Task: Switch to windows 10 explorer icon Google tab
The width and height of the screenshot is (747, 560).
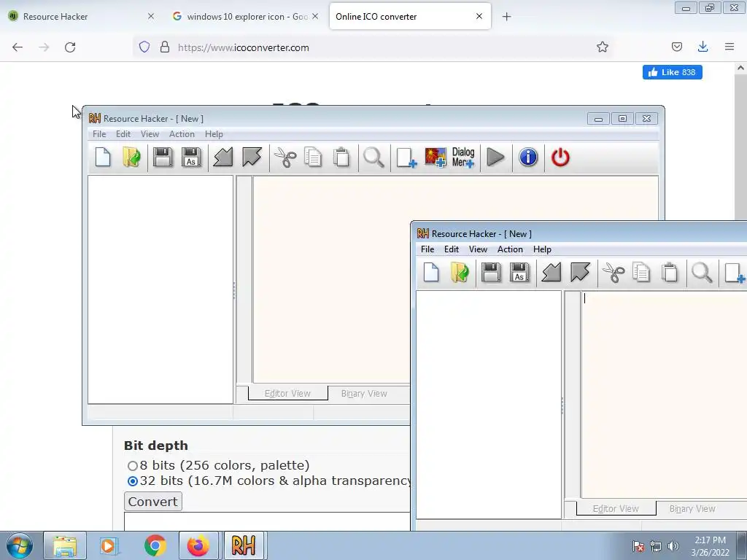Action: pyautogui.click(x=244, y=16)
